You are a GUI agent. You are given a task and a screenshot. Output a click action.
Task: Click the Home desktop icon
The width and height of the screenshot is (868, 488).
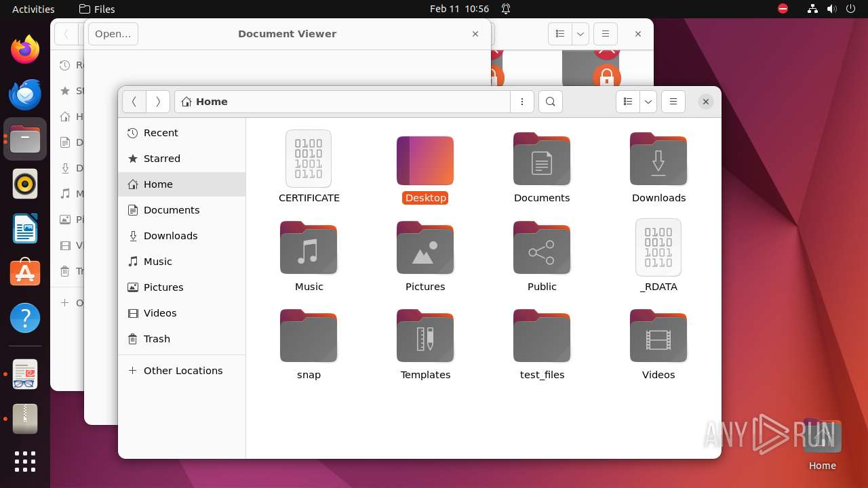(x=822, y=444)
